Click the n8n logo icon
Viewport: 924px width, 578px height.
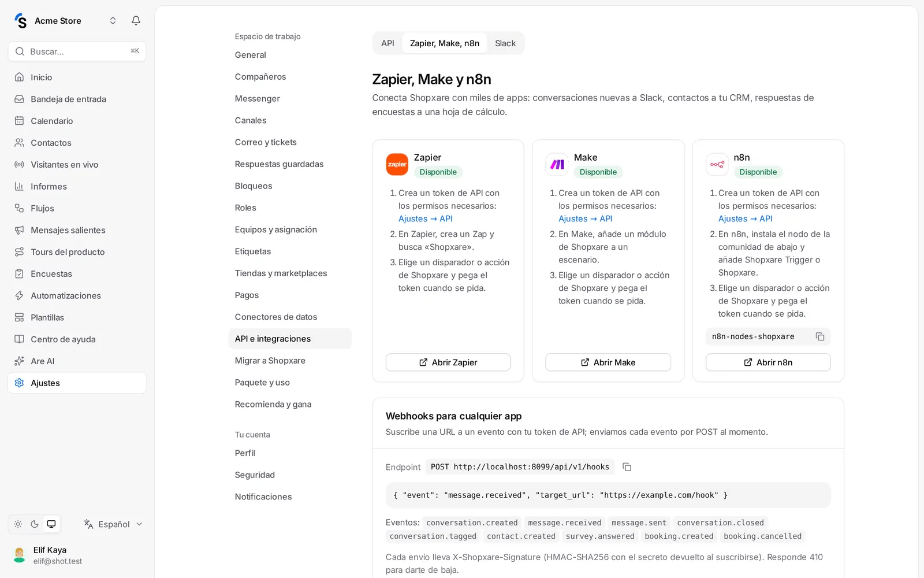717,164
